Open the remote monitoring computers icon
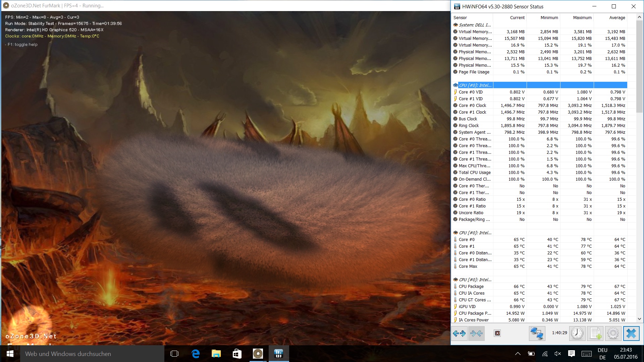Viewport: 644px width, 362px height. point(537,333)
